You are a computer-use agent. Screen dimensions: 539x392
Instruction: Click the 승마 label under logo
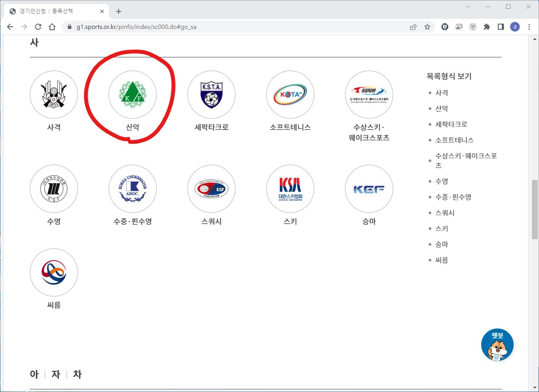tap(369, 222)
